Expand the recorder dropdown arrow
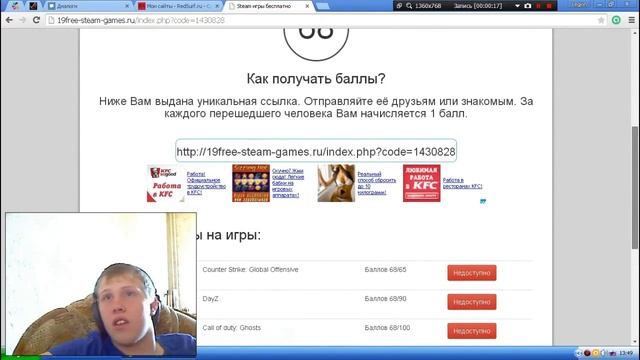 coord(517,6)
